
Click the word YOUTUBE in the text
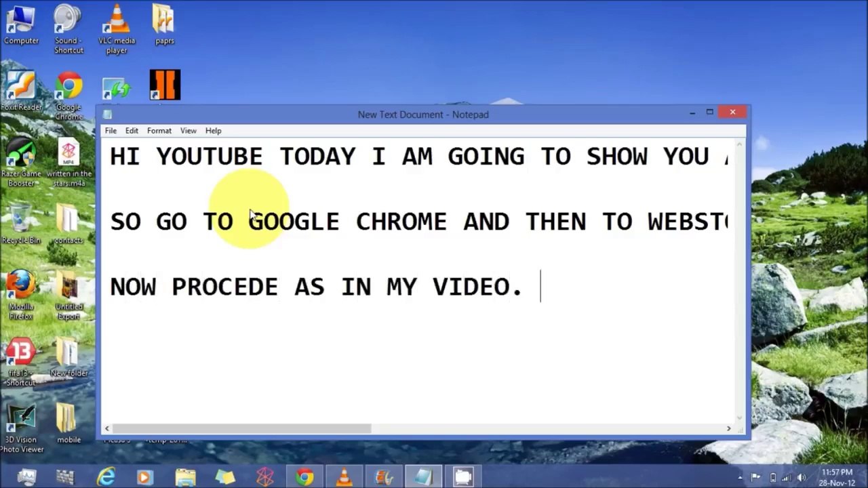click(x=209, y=157)
